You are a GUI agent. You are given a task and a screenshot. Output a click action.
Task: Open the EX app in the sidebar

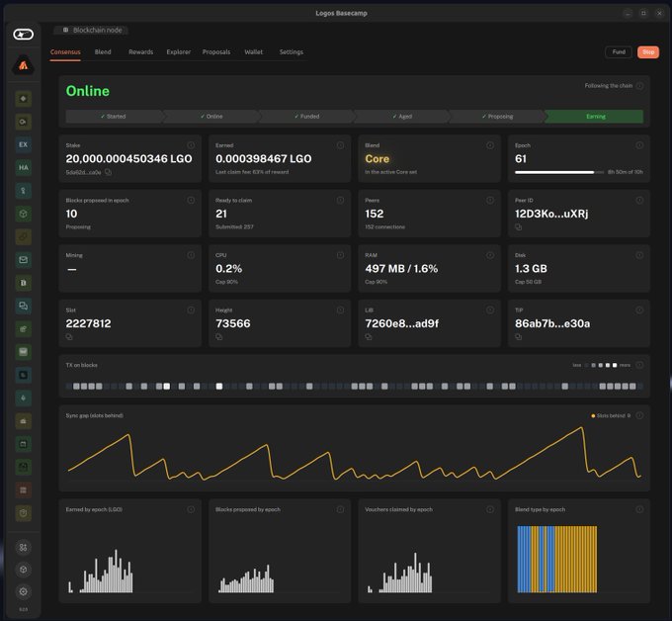pyautogui.click(x=23, y=144)
